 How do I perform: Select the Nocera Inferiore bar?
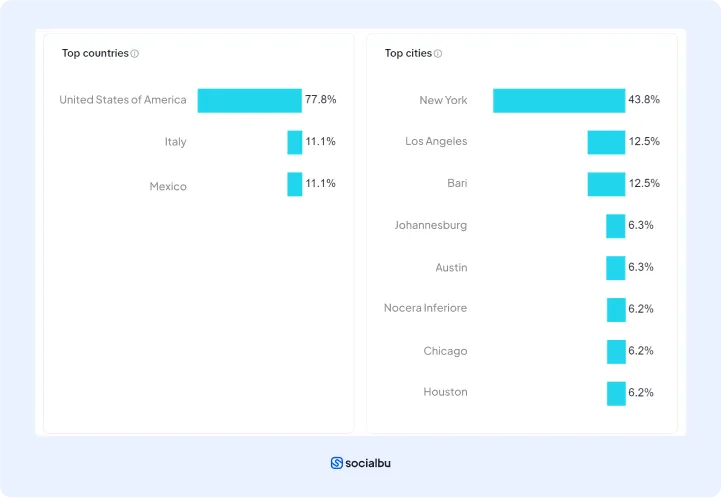[x=616, y=310]
